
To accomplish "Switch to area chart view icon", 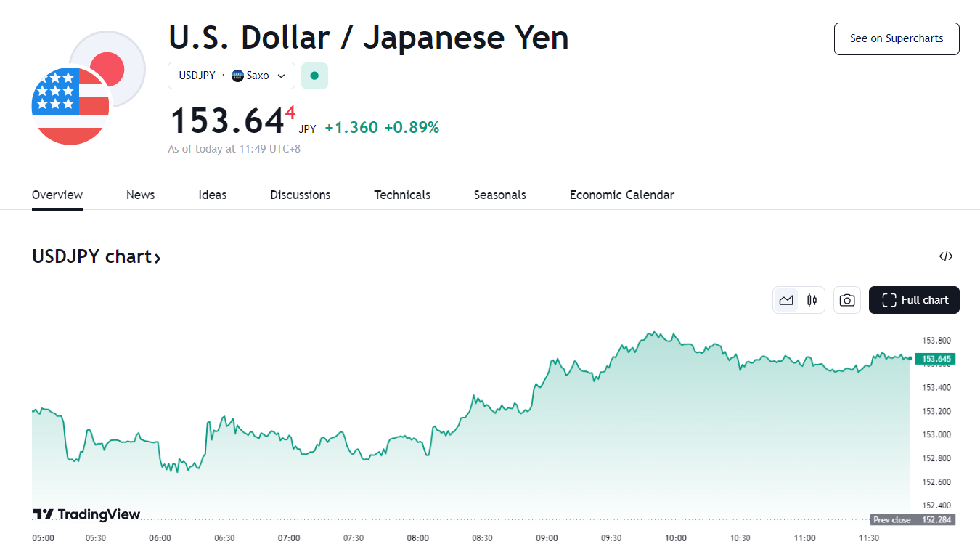I will coord(786,300).
